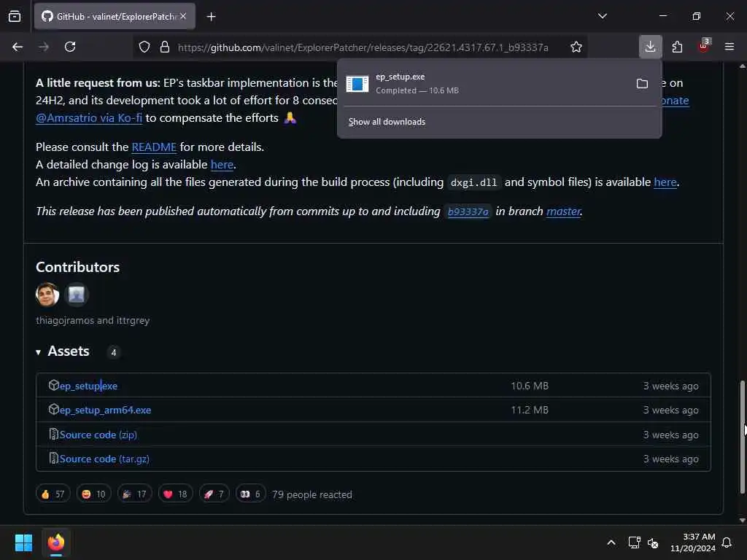Open commit b93337a link
This screenshot has width=747, height=560.
(x=468, y=212)
